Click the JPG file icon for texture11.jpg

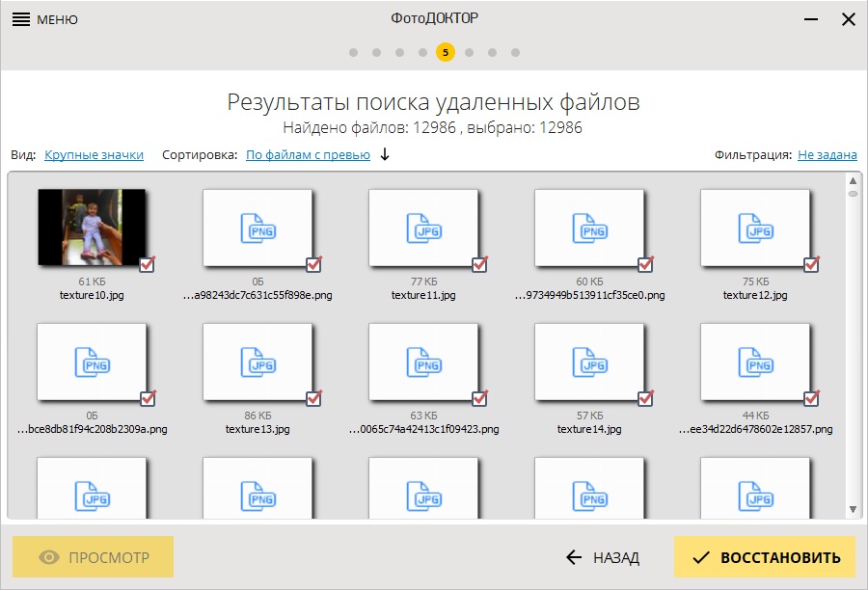[422, 230]
